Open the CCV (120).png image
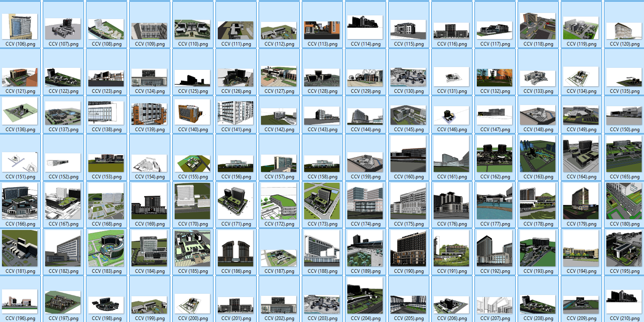Screen dimensions: 644x322 tap(624, 31)
